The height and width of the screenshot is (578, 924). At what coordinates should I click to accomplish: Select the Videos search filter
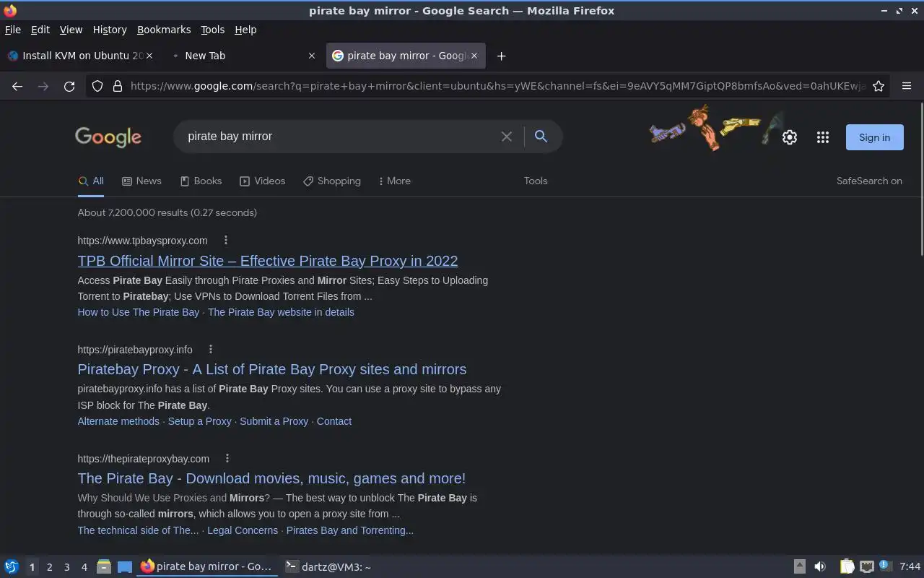(x=263, y=181)
